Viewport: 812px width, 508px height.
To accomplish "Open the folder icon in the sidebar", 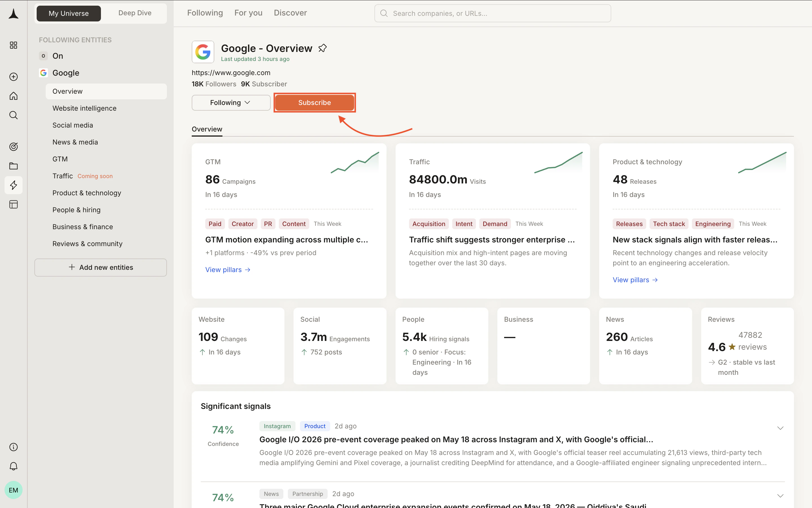I will [14, 166].
